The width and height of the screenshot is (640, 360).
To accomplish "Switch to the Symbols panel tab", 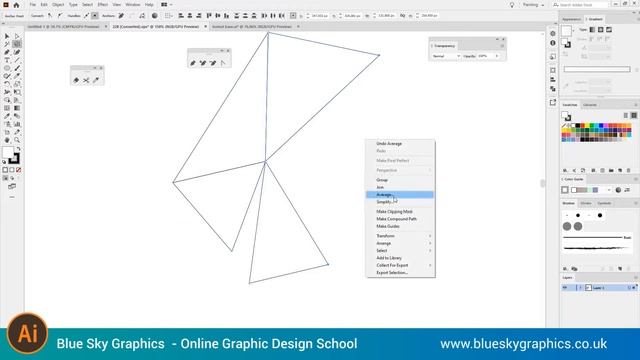I will click(x=604, y=203).
